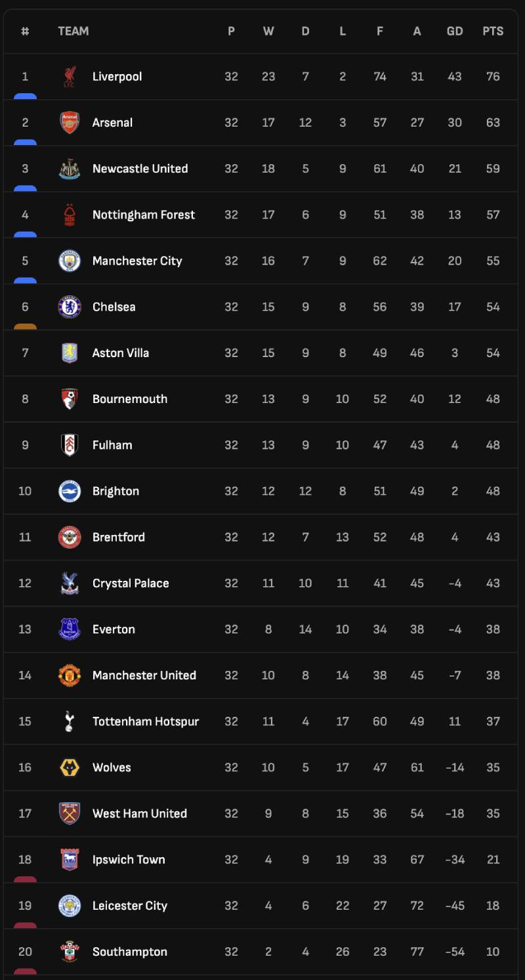Click the Newcastle United crest icon
Screen dimensions: 525x980
click(x=70, y=169)
